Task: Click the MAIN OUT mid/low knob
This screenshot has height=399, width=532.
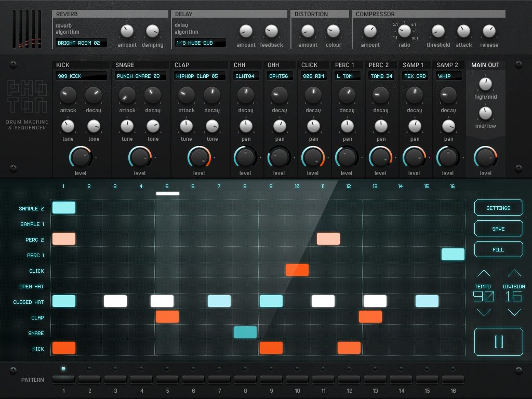Action: 486,113
